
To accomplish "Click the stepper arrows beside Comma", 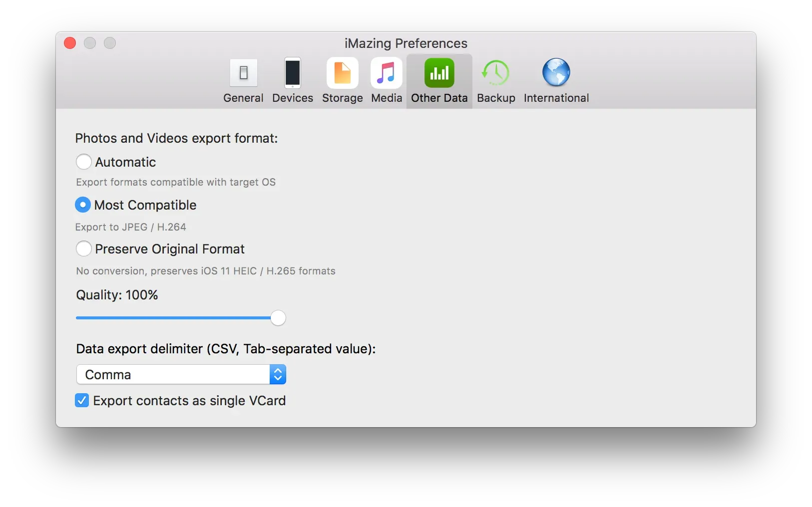I will [x=278, y=374].
